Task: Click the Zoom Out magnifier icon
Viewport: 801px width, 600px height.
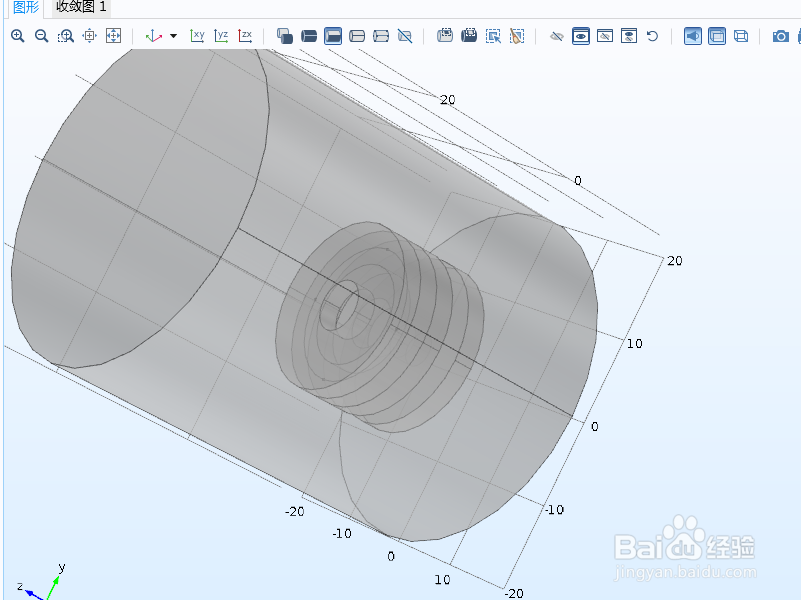Action: pyautogui.click(x=41, y=36)
